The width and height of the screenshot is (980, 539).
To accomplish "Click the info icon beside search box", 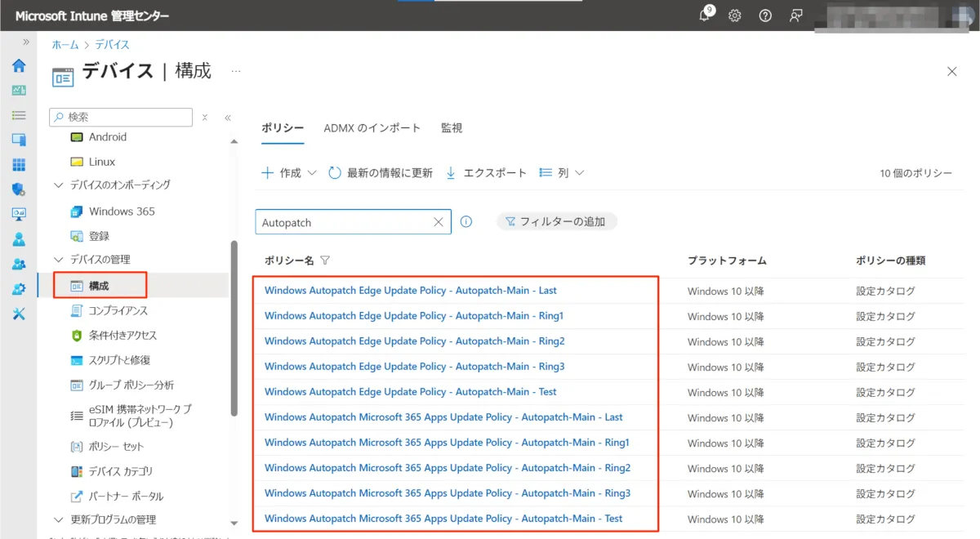I will (466, 221).
